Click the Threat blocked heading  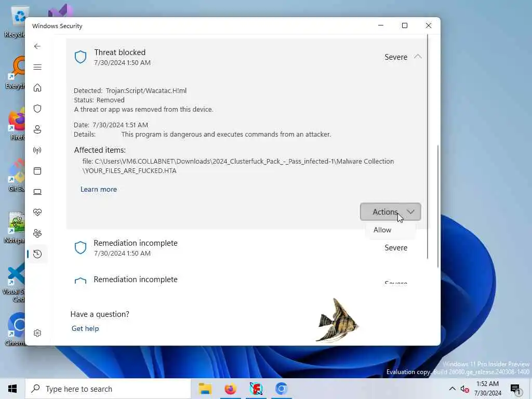click(120, 52)
